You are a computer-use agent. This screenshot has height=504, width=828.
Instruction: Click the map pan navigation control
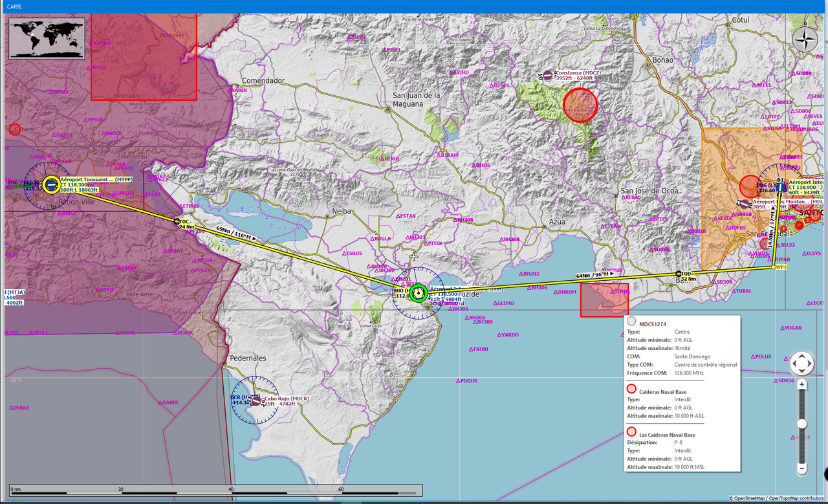click(x=801, y=364)
